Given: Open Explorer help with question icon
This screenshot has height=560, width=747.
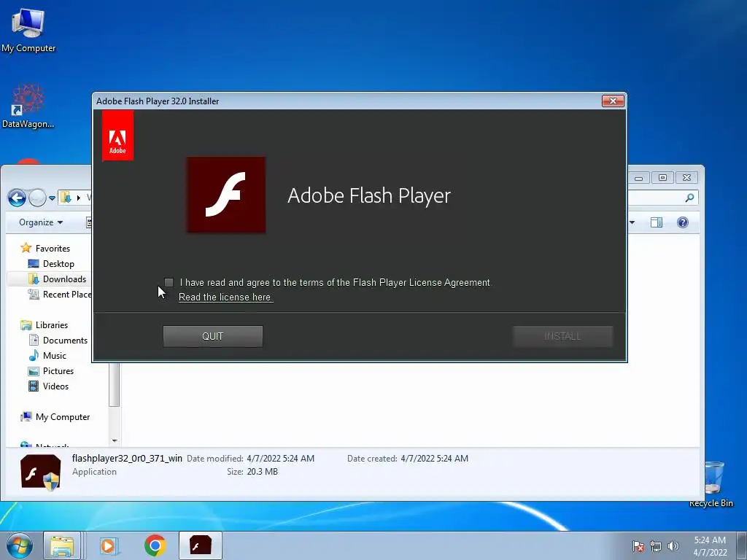Looking at the screenshot, I should click(x=682, y=222).
